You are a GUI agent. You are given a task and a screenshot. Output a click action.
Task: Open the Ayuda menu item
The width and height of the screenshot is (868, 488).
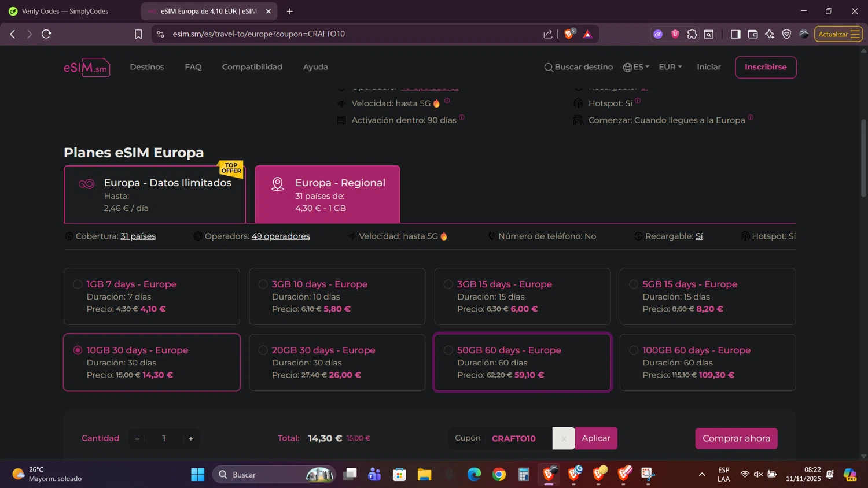[x=315, y=67]
